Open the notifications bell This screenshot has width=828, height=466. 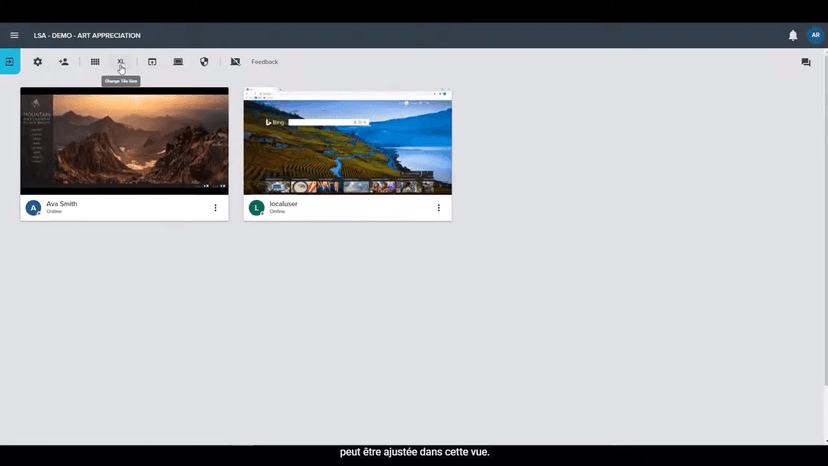(793, 35)
